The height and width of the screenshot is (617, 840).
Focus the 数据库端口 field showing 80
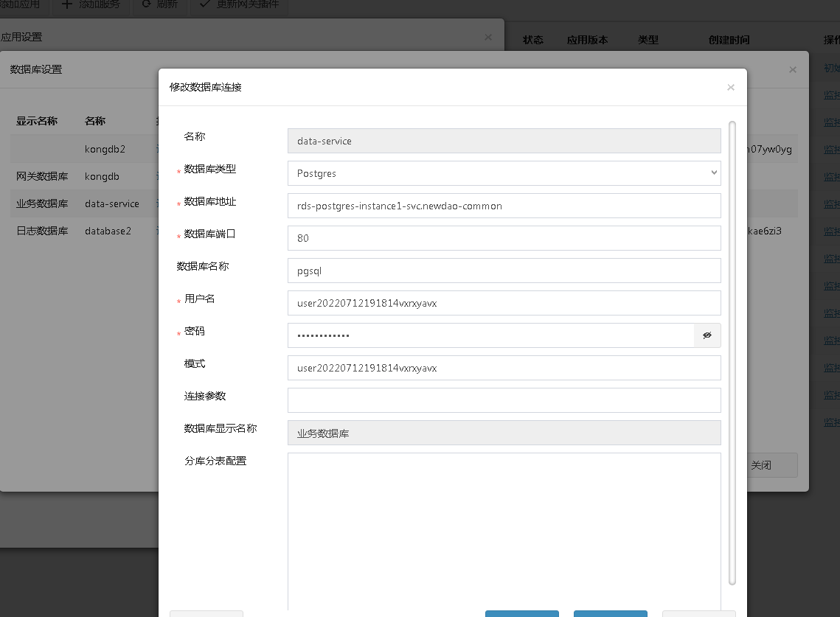504,238
